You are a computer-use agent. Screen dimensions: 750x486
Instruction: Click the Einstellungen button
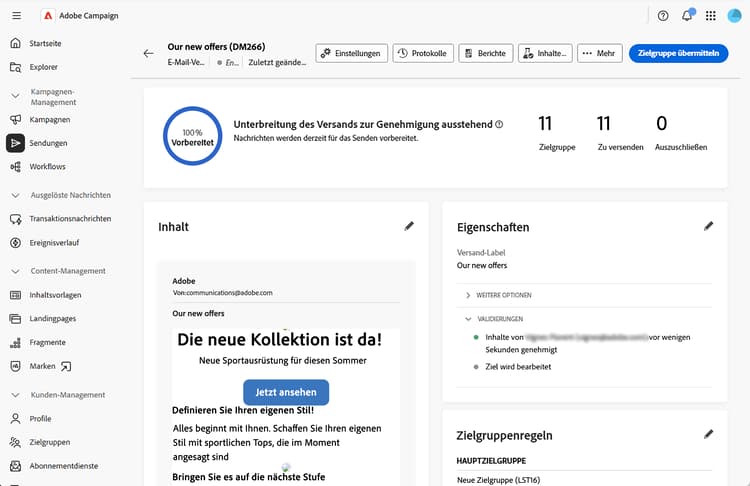(x=351, y=53)
